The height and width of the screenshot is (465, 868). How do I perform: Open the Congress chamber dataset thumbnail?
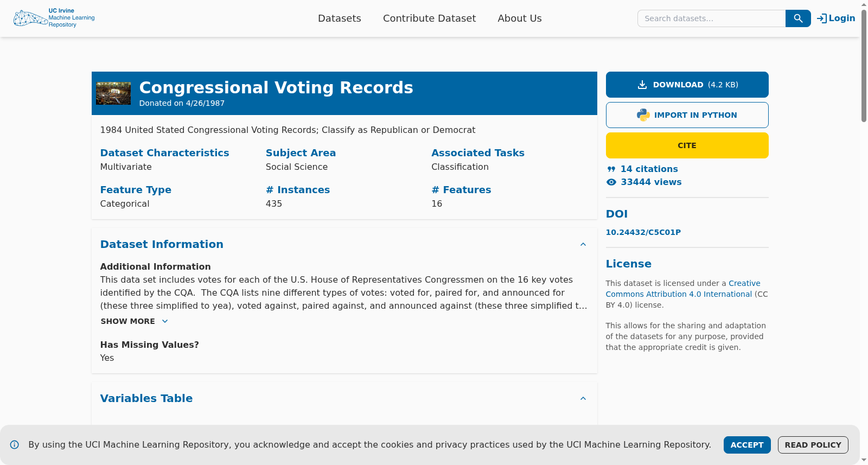pos(113,93)
